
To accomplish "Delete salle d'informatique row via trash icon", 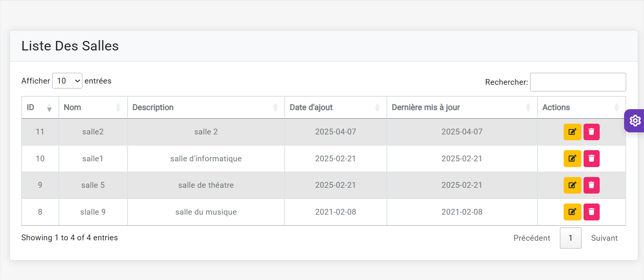I will click(x=591, y=158).
